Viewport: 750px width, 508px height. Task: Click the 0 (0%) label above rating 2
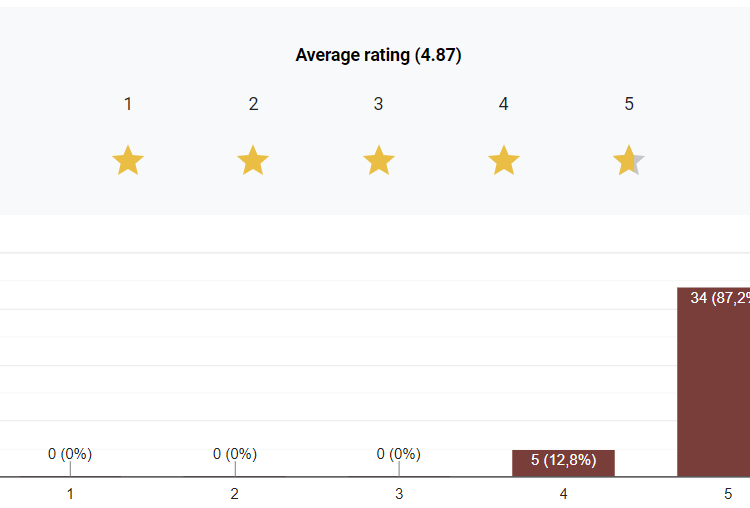235,454
